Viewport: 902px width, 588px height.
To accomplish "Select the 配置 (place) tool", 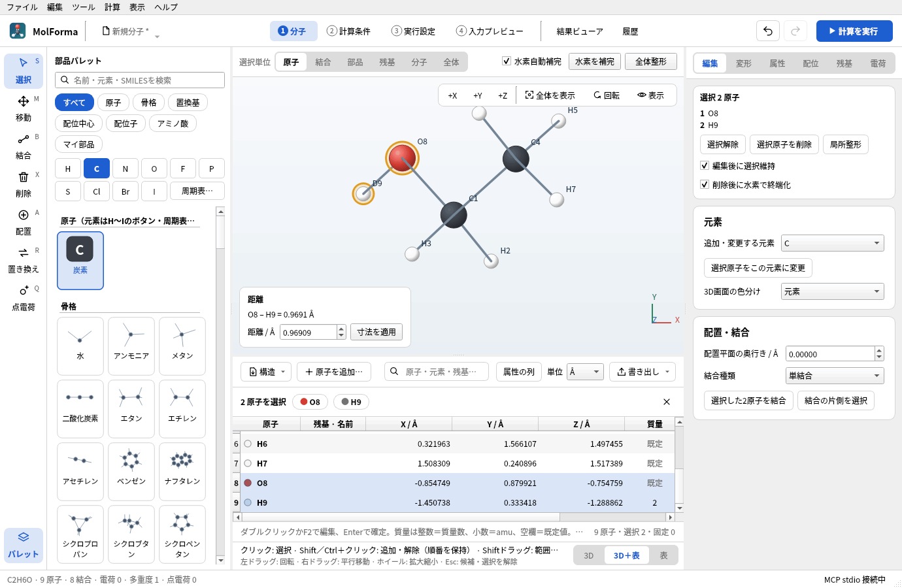I will click(24, 222).
